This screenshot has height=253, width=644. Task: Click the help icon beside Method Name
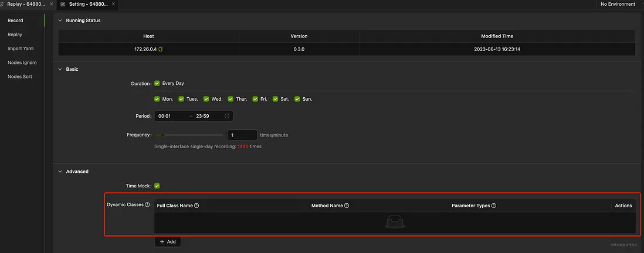point(347,206)
